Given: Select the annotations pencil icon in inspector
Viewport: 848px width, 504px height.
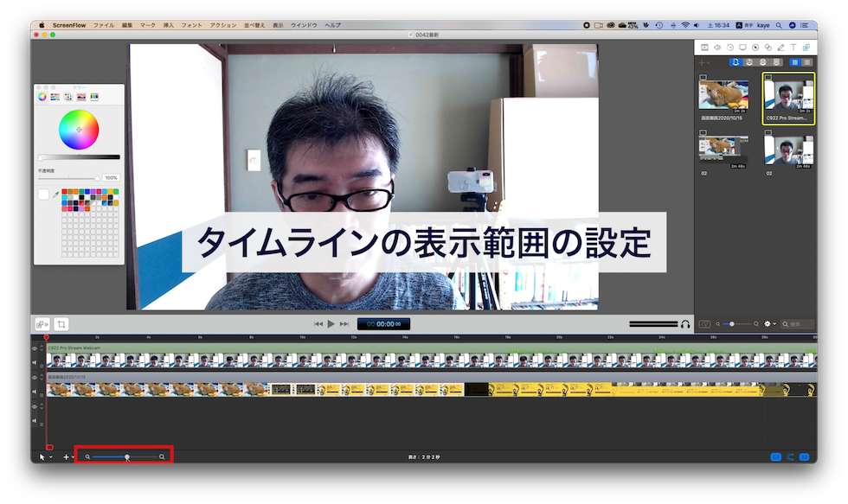Looking at the screenshot, I should 781,47.
